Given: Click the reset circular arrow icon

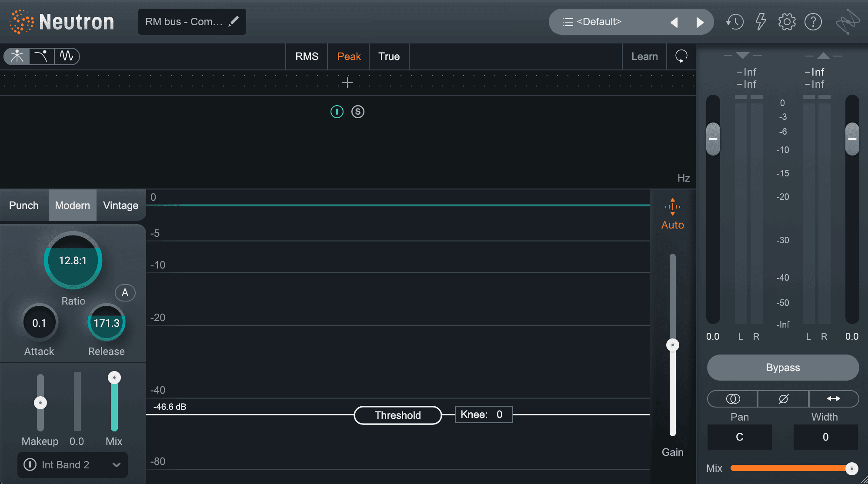Looking at the screenshot, I should click(681, 56).
